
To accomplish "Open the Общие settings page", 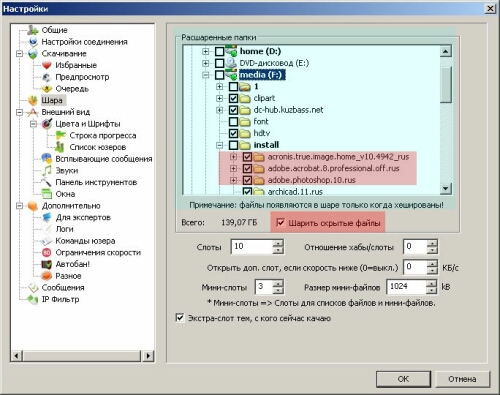I will click(54, 30).
